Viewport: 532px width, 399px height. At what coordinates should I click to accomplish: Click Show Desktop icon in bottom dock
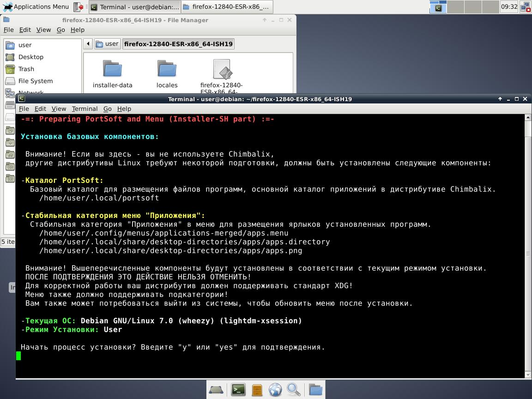pos(216,390)
